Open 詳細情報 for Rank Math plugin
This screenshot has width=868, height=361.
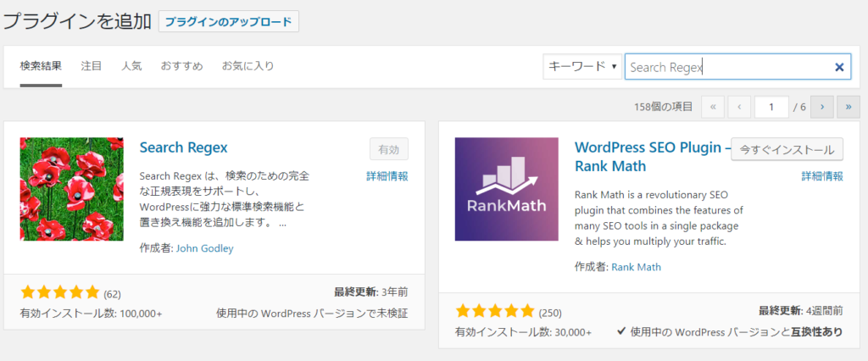tap(822, 176)
